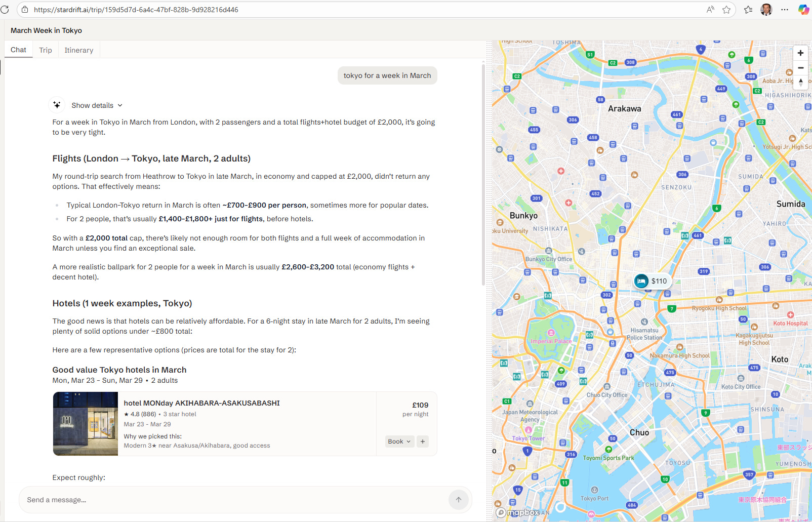Click the 4.8 (886) hotel rating
This screenshot has width=812, height=522.
pyautogui.click(x=140, y=414)
